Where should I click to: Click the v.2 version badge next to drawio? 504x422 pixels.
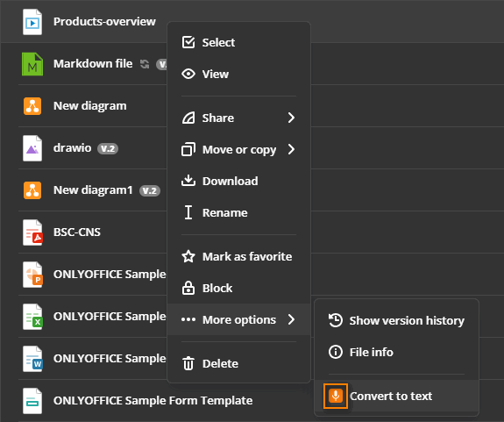pos(108,148)
